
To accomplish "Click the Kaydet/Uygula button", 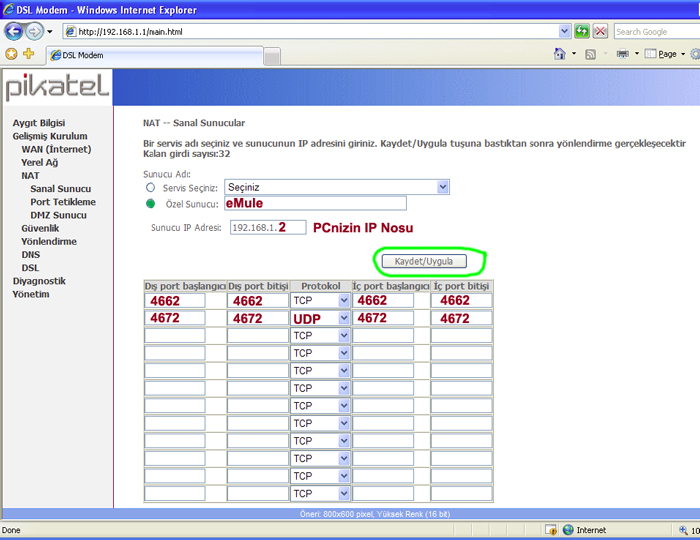I will tap(424, 261).
